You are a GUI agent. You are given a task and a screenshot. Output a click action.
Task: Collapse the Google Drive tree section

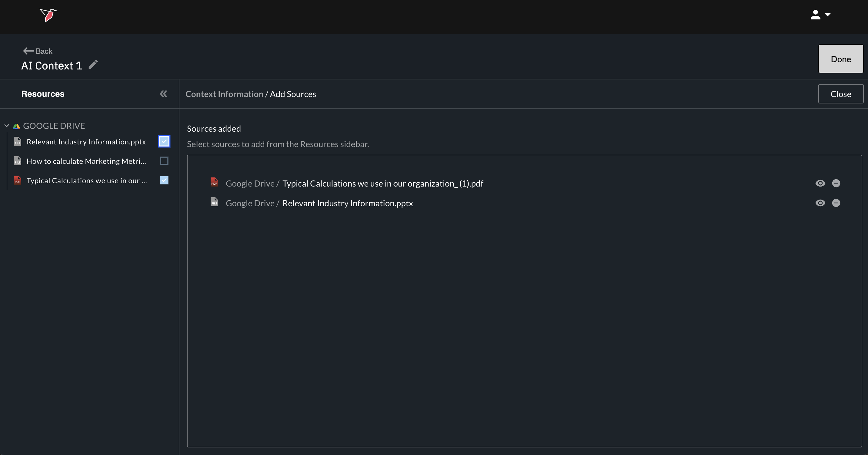[x=6, y=126]
